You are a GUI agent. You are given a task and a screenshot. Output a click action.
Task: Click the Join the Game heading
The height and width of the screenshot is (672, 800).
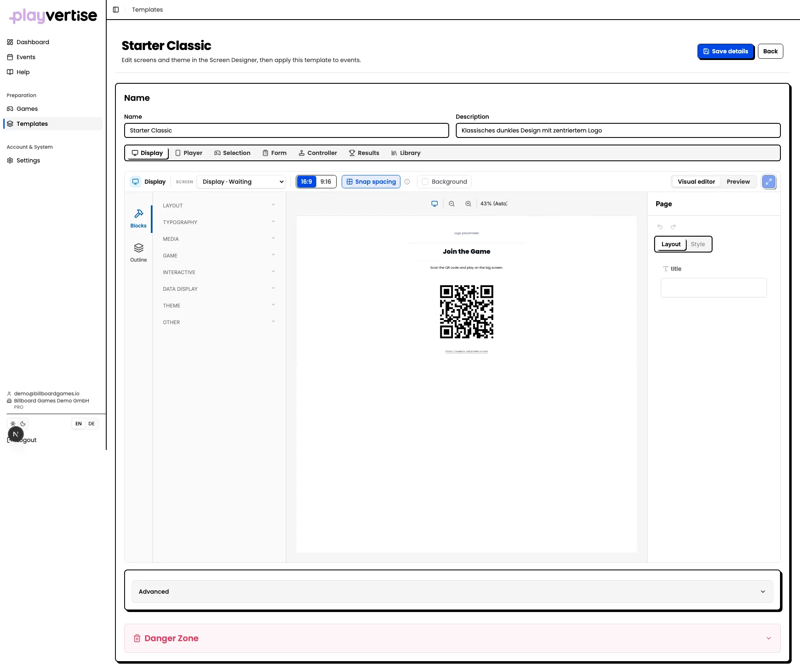tap(467, 252)
